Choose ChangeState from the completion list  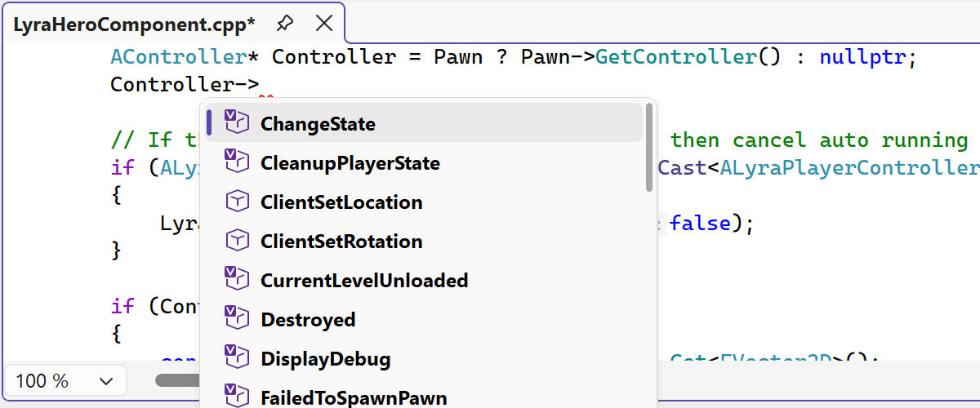tap(318, 124)
